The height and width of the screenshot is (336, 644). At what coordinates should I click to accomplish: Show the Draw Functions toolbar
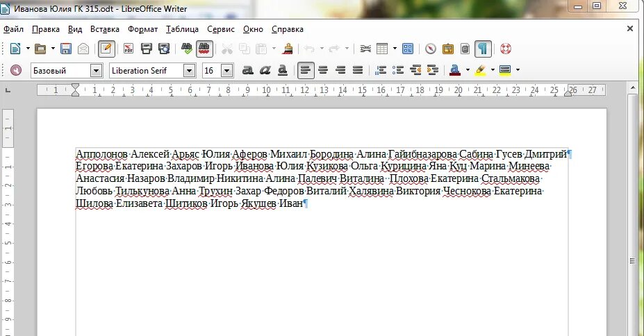coord(407,49)
